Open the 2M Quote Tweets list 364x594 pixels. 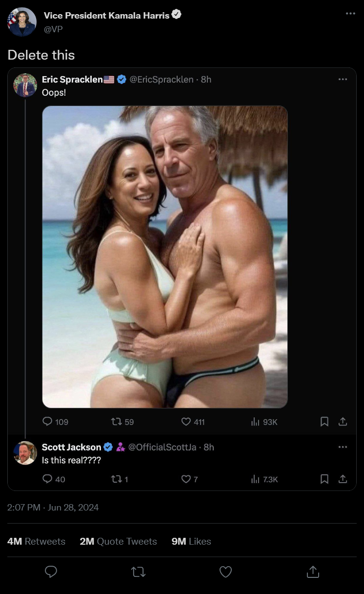pyautogui.click(x=118, y=541)
